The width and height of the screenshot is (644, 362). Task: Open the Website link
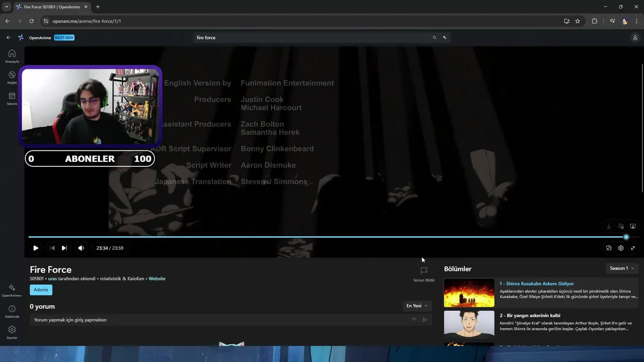[157, 279]
